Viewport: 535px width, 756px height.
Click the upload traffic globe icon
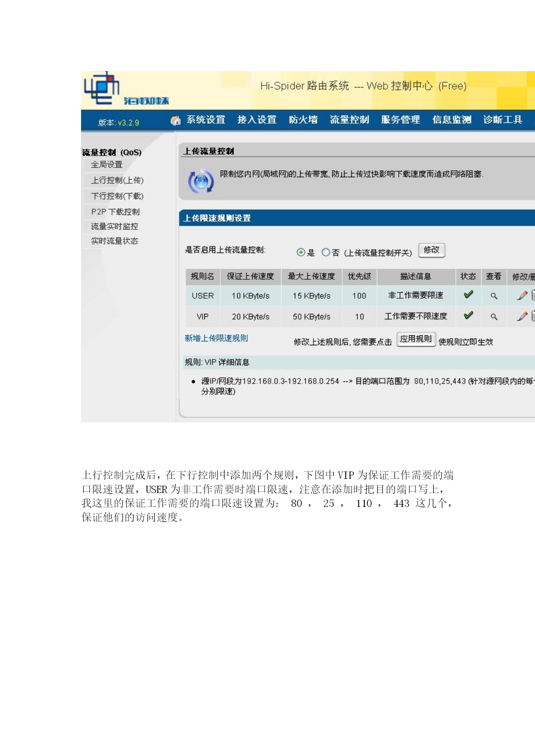201,181
